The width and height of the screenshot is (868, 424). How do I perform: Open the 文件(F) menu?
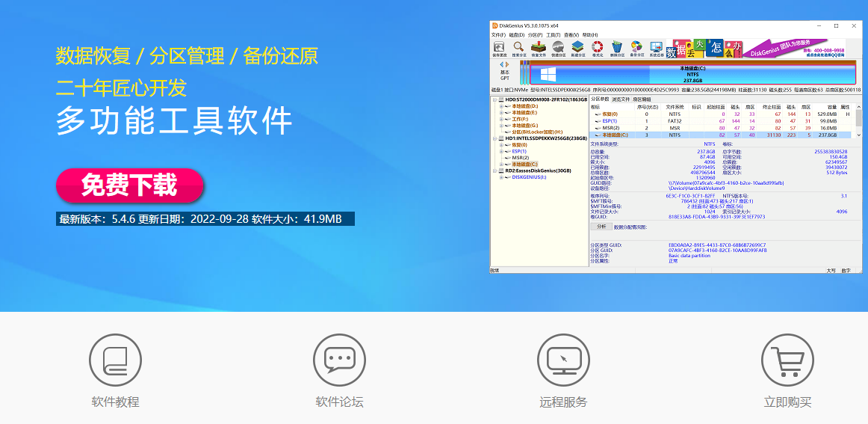point(498,35)
